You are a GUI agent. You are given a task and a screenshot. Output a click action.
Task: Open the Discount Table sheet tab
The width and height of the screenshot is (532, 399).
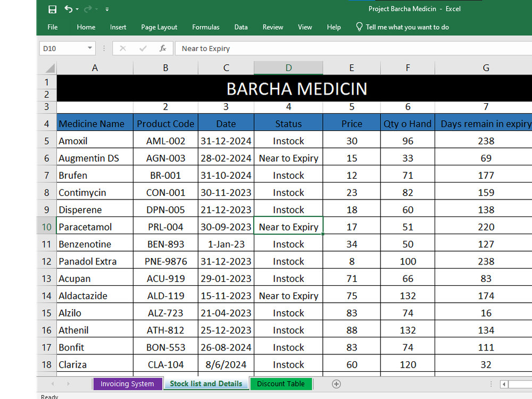click(280, 384)
